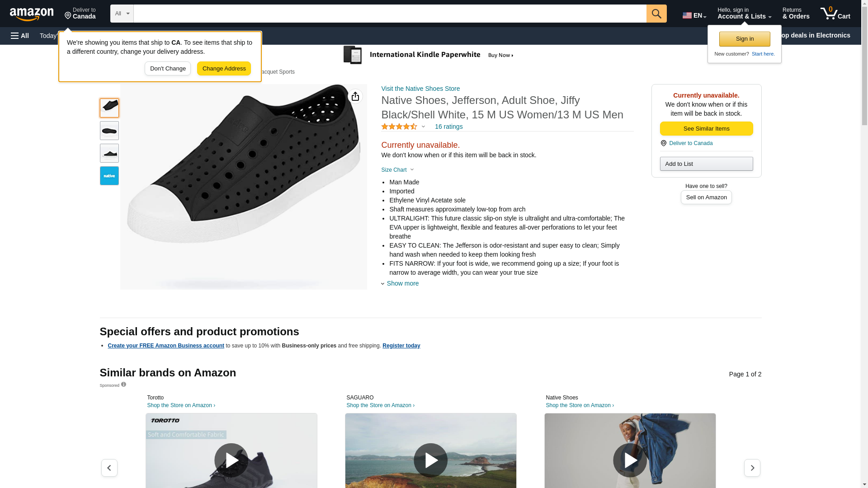Viewport: 868px width, 488px height.
Task: Select the second shoe thumbnail
Action: point(109,131)
